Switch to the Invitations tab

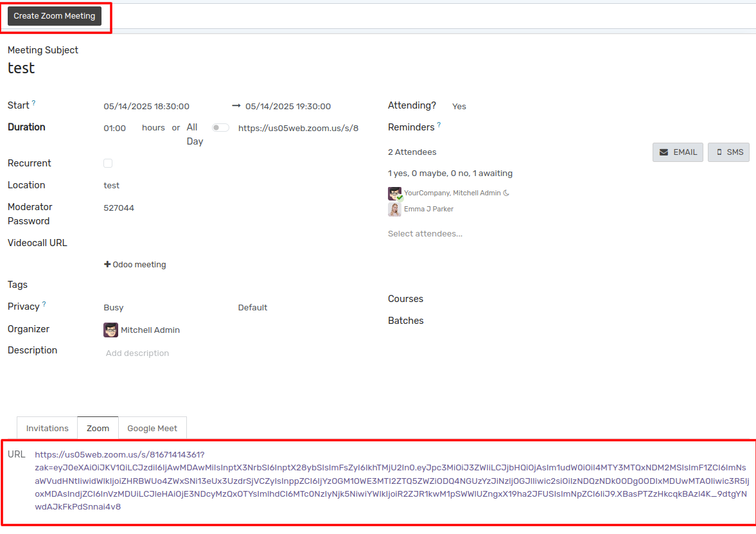tap(48, 429)
